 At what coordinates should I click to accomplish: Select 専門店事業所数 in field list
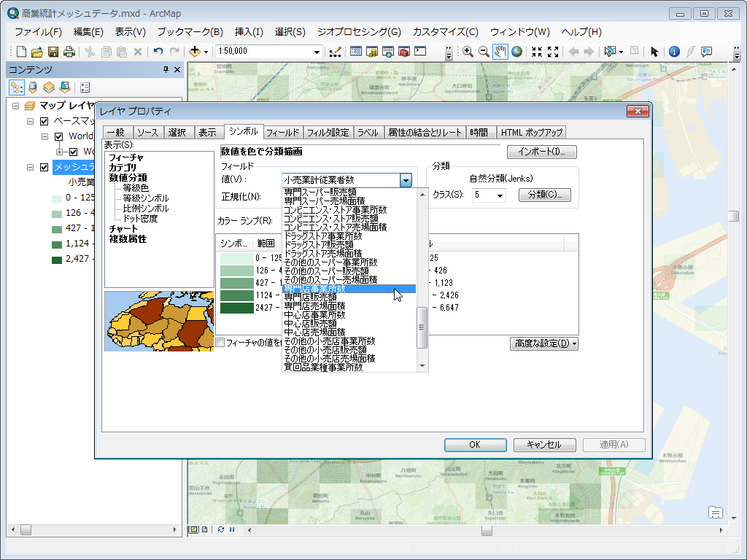pos(349,289)
